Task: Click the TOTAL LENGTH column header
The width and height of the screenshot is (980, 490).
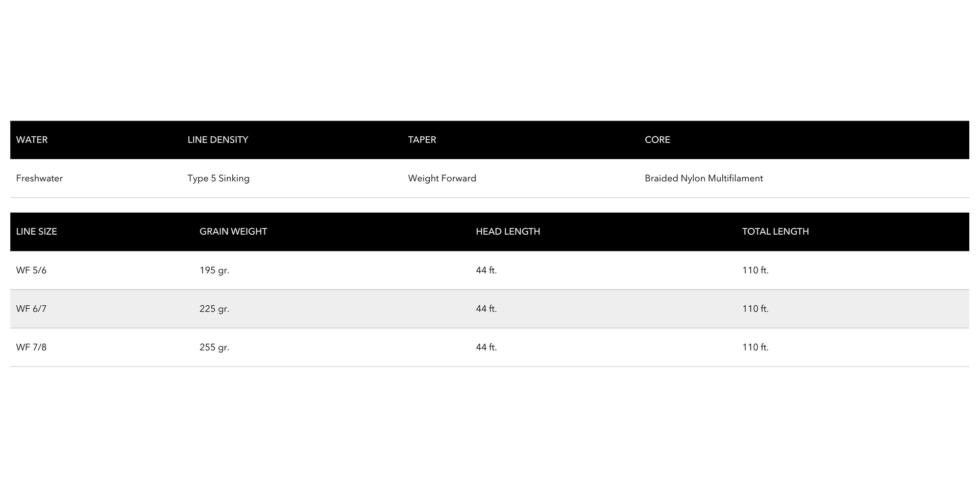Action: [775, 231]
